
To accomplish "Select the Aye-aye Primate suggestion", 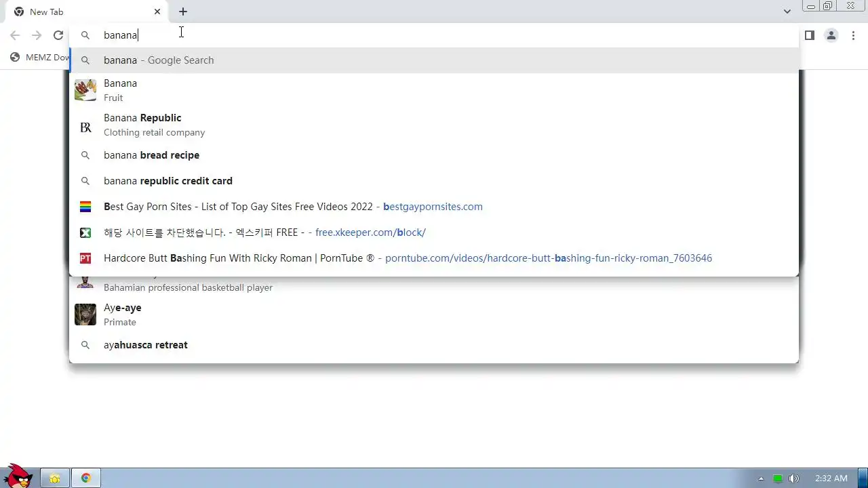I will pyautogui.click(x=434, y=314).
